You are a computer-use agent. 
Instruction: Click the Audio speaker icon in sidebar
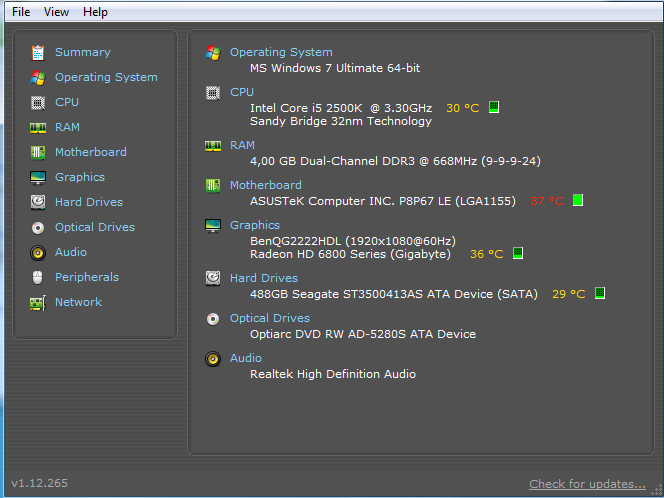[x=38, y=252]
